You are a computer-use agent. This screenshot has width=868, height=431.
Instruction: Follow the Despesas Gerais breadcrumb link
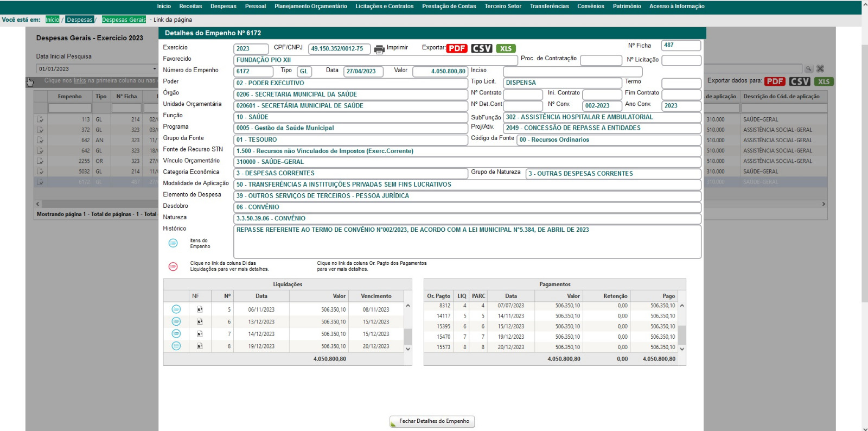(x=124, y=20)
